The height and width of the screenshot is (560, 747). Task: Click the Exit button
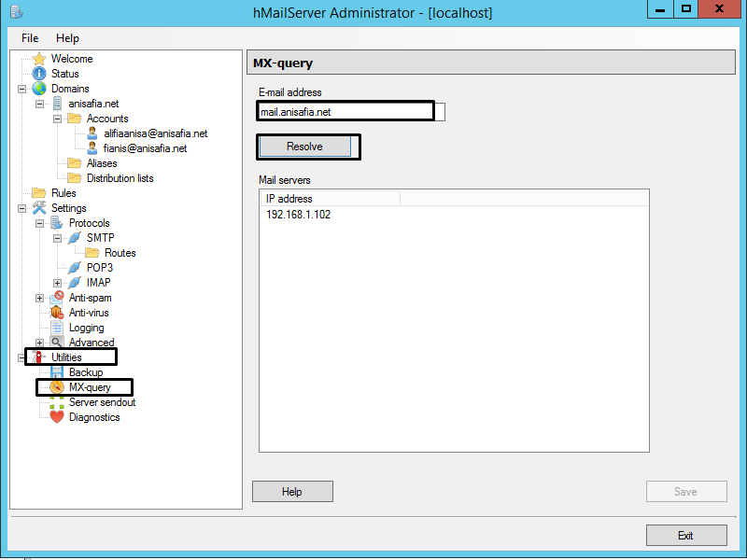coord(686,535)
